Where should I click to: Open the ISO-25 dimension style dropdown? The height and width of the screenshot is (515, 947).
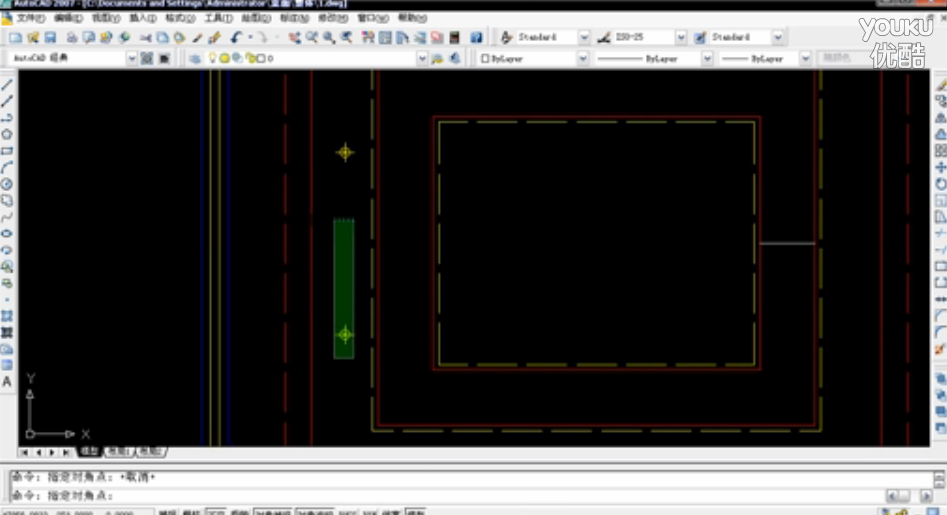click(681, 37)
